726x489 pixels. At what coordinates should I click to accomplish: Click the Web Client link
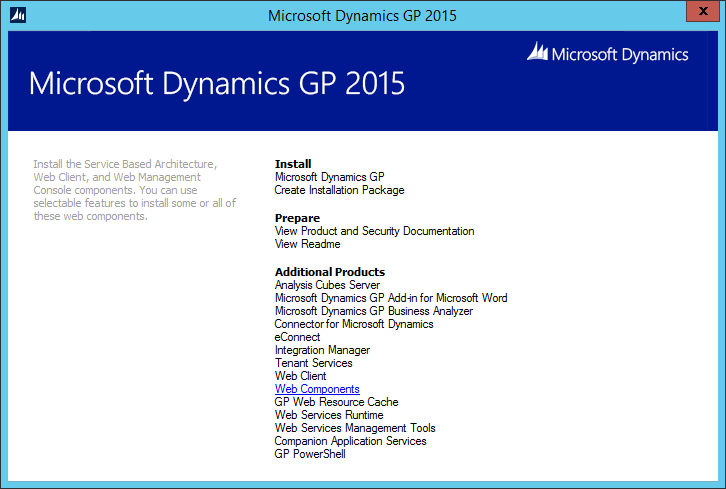coord(300,376)
